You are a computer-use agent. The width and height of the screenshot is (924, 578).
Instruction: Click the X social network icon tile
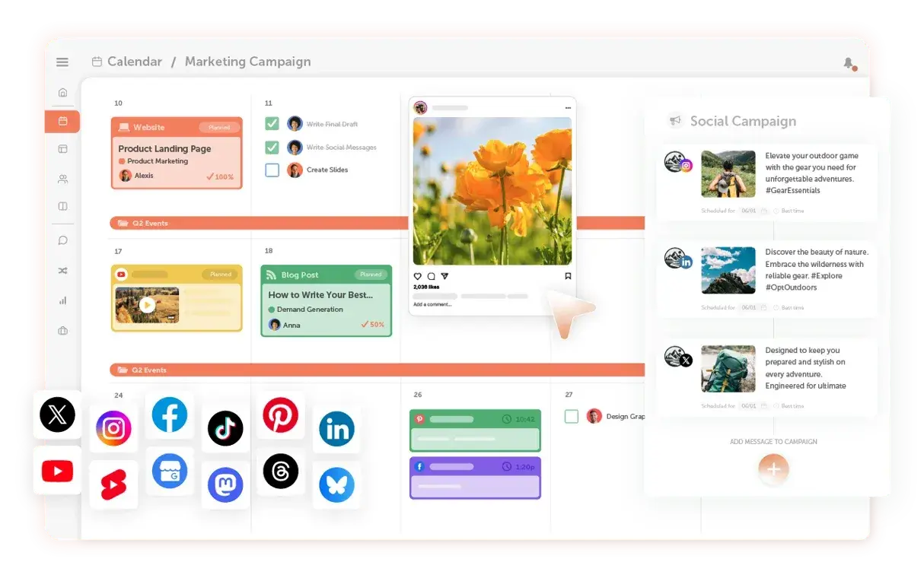57,414
